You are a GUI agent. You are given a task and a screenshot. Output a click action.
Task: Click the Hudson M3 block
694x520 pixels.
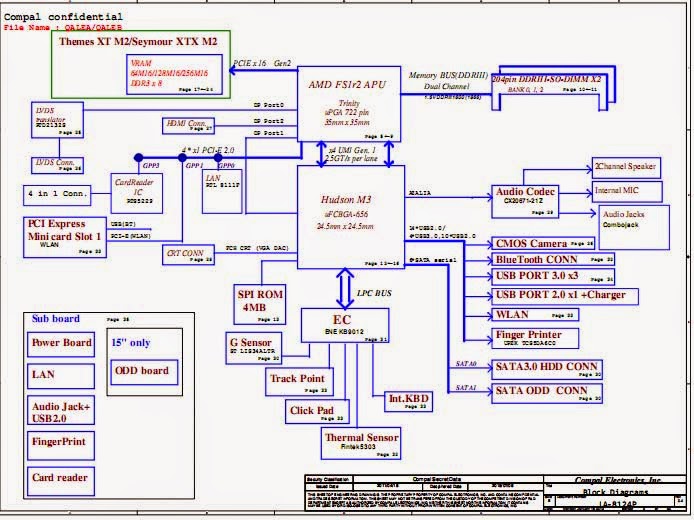[351, 217]
